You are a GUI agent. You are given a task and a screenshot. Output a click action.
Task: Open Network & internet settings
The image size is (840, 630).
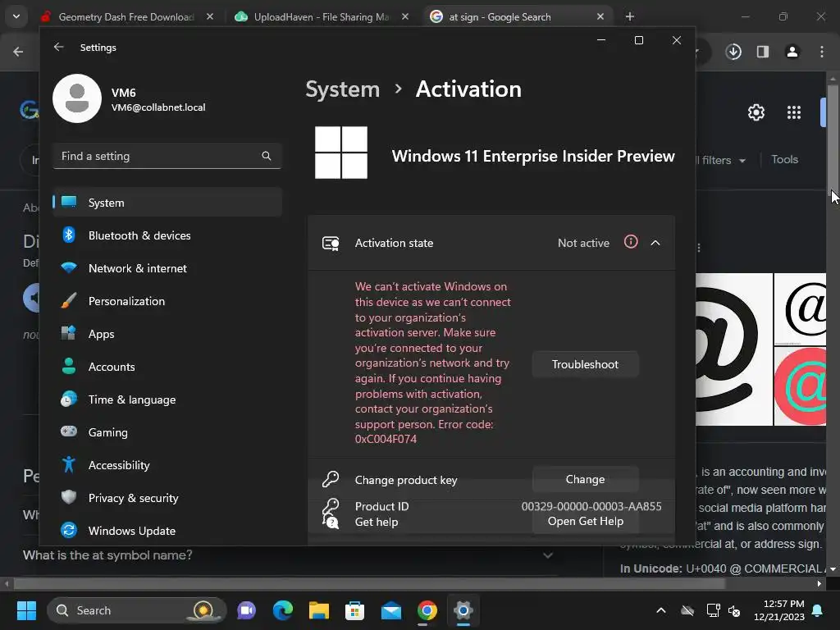[167, 268]
